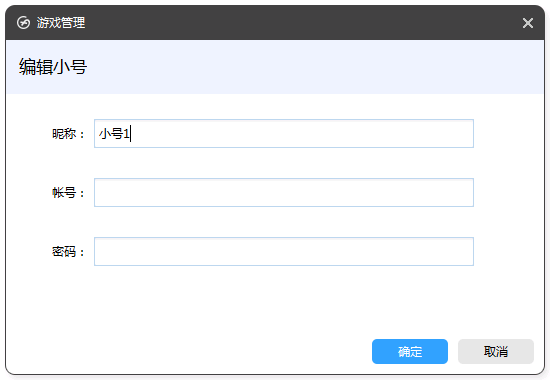This screenshot has height=380, width=550.
Task: Click the game manager logo icon in title bar
Action: coord(24,23)
